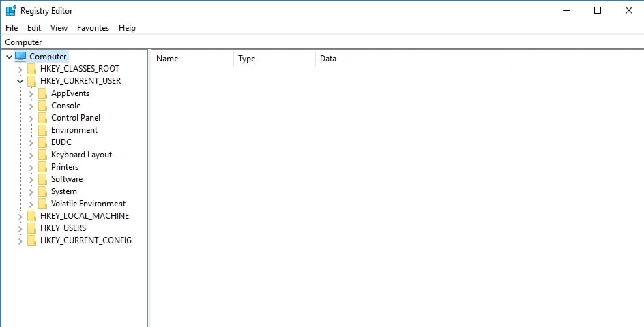644x327 pixels.
Task: Close the Registry Editor window
Action: click(628, 10)
